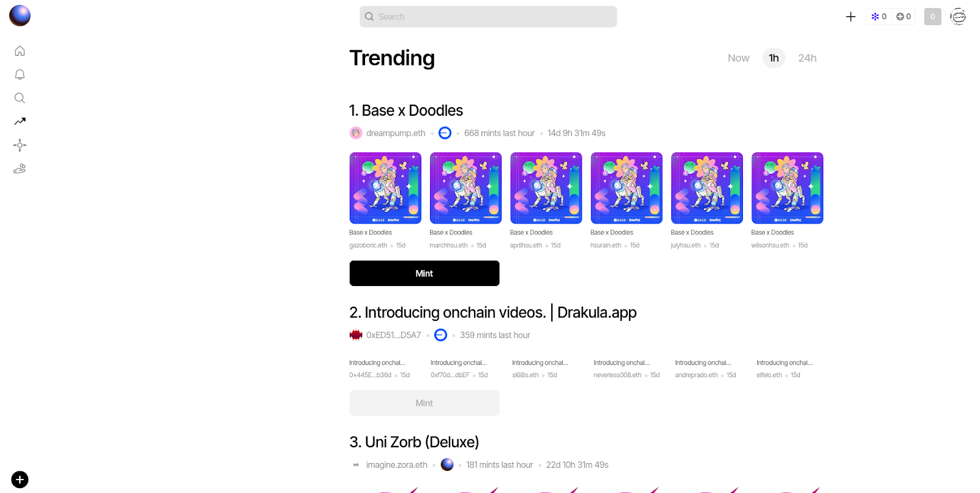The height and width of the screenshot is (493, 980).
Task: Open notifications bell icon
Action: (20, 75)
